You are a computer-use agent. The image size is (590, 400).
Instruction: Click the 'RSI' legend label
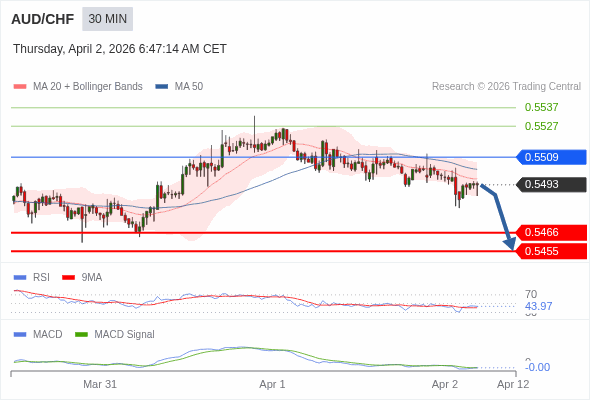tap(41, 278)
